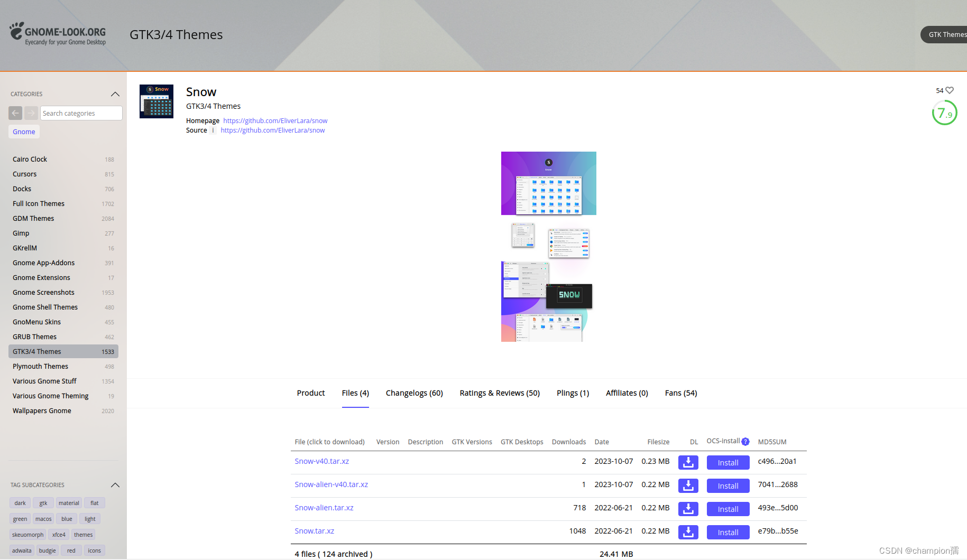Open the Ratings & Reviews (50) tab
Image resolution: width=967 pixels, height=560 pixels.
pos(500,393)
